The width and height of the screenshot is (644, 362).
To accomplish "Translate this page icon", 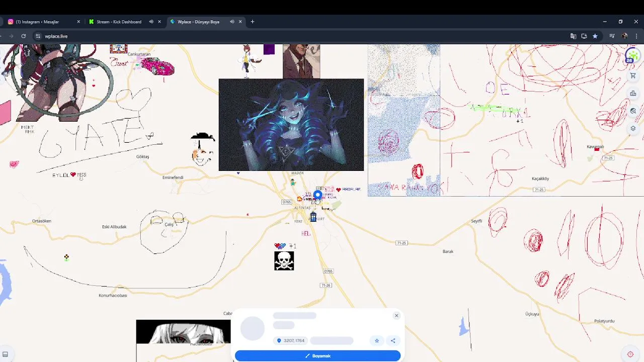I will pyautogui.click(x=573, y=36).
